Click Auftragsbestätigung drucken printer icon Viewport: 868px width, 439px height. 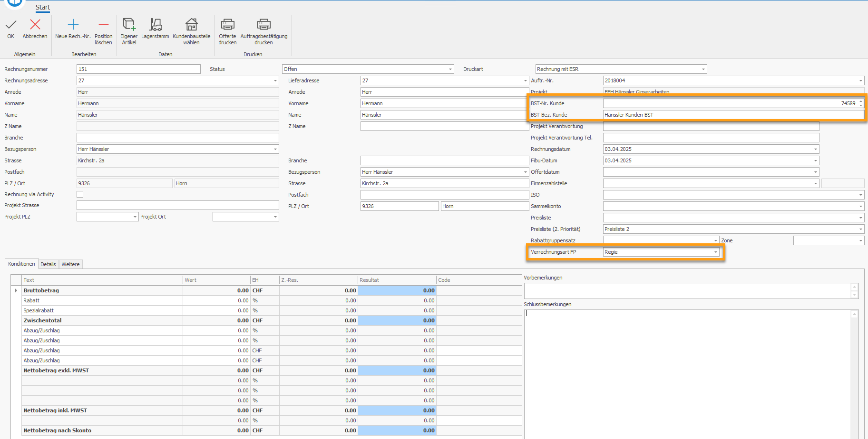click(263, 24)
